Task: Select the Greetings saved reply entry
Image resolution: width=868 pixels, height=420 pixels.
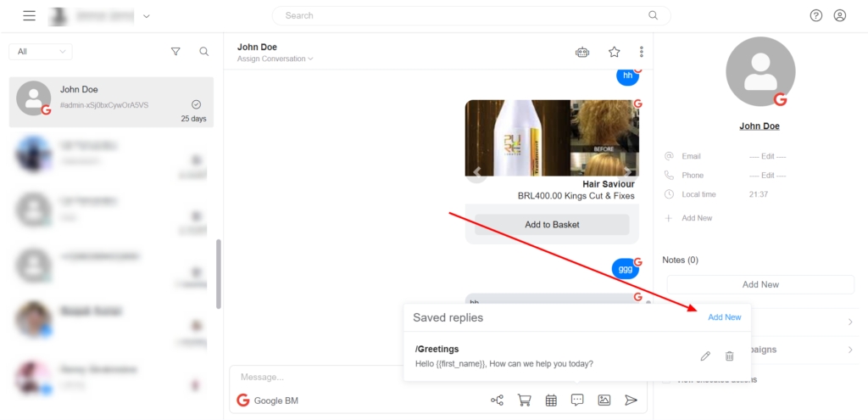Action: pyautogui.click(x=509, y=356)
